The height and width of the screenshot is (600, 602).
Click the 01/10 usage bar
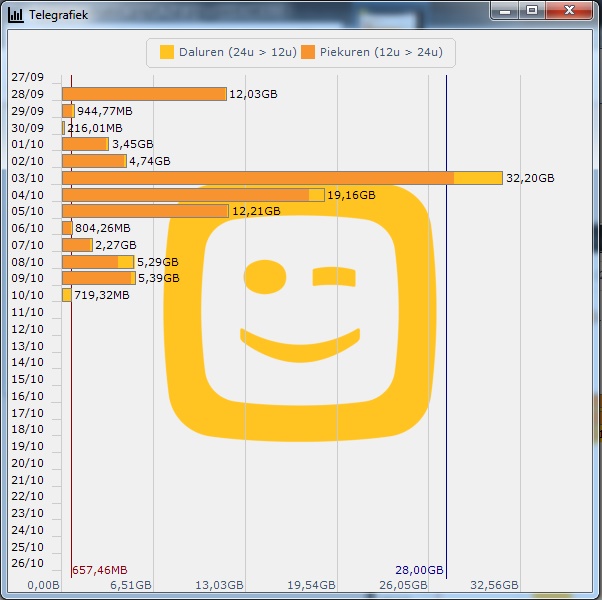coord(85,144)
